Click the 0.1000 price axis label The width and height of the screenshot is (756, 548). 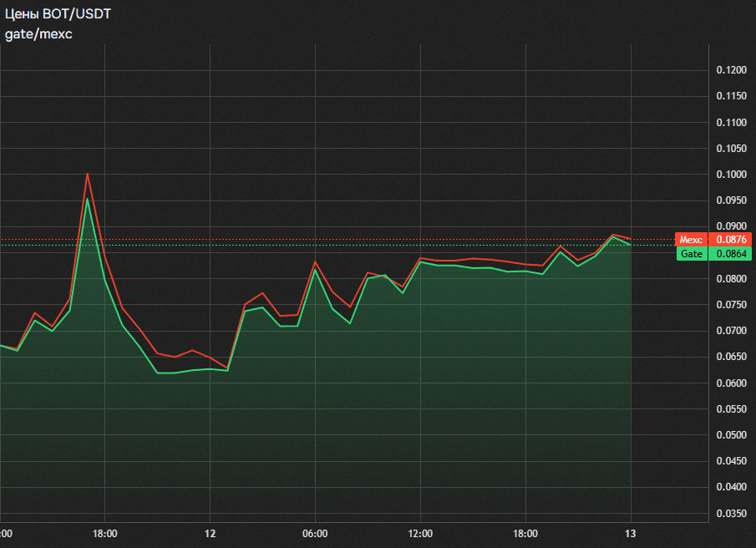[731, 175]
